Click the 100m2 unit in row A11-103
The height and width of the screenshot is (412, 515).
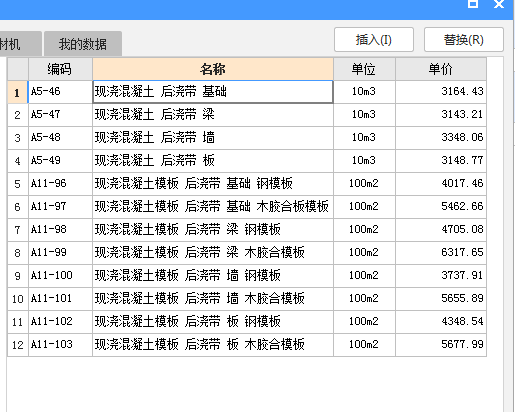pos(364,344)
